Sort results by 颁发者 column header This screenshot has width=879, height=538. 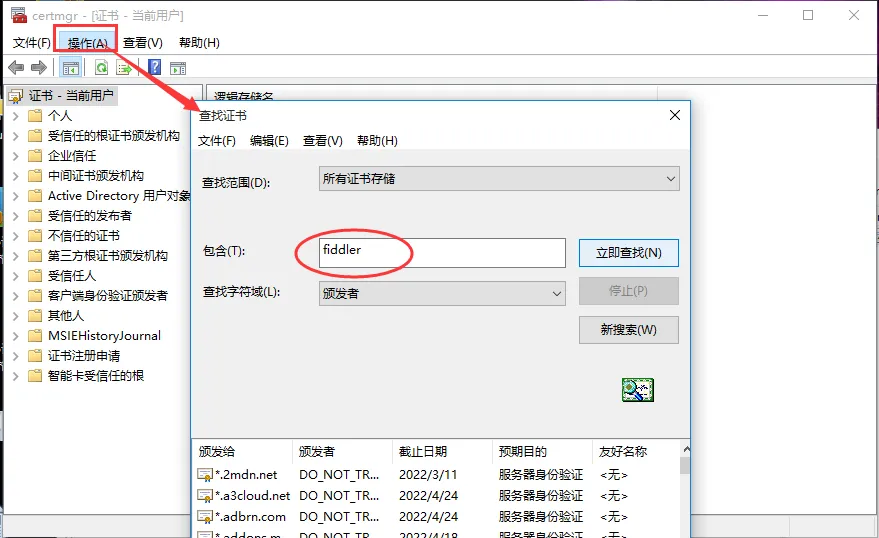(x=342, y=451)
